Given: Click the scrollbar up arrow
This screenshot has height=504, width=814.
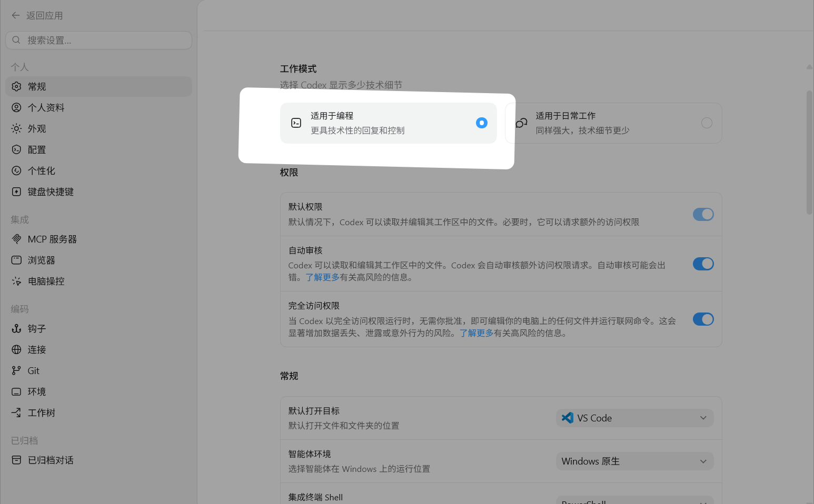Looking at the screenshot, I should (x=809, y=67).
